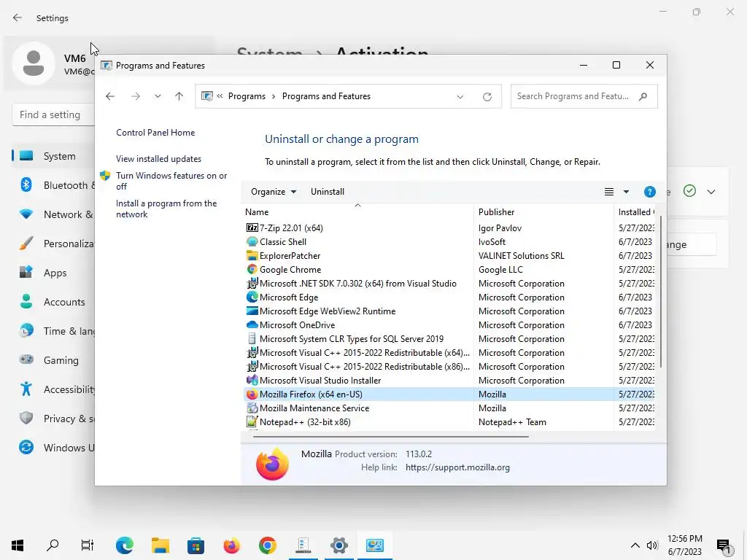747x560 pixels.
Task: Click the ExplorerPatcher program icon
Action: tap(252, 256)
